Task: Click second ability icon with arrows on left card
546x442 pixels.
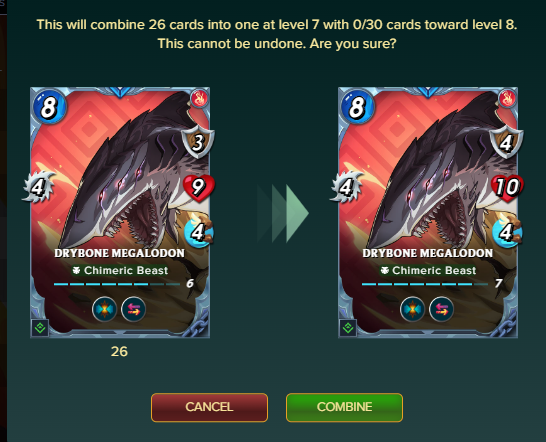Action: [x=133, y=309]
